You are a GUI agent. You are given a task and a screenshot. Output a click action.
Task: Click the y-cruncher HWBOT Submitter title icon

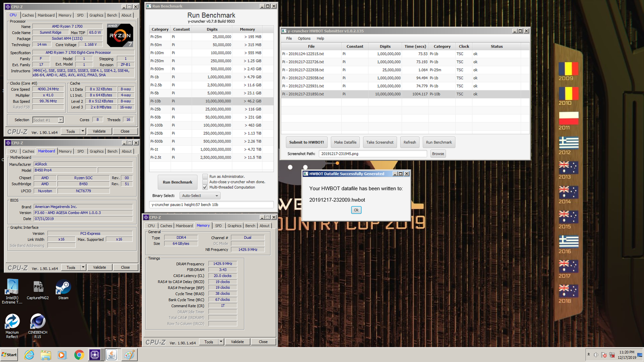point(284,31)
